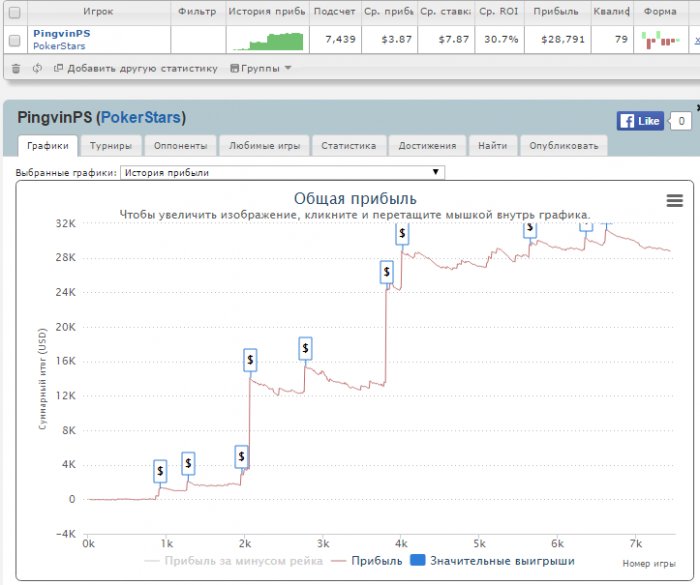Sort by the Прибыль column header
Screen dimensions: 700x585
tap(556, 12)
